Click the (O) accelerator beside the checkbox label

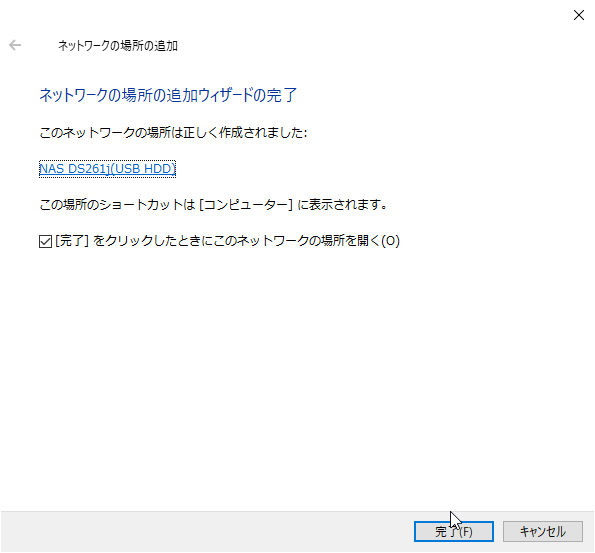pyautogui.click(x=390, y=241)
